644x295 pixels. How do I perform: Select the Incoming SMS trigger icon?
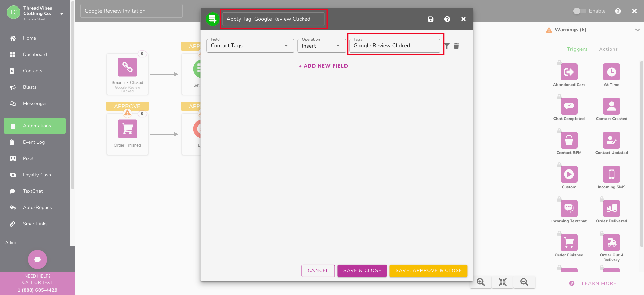[612, 174]
